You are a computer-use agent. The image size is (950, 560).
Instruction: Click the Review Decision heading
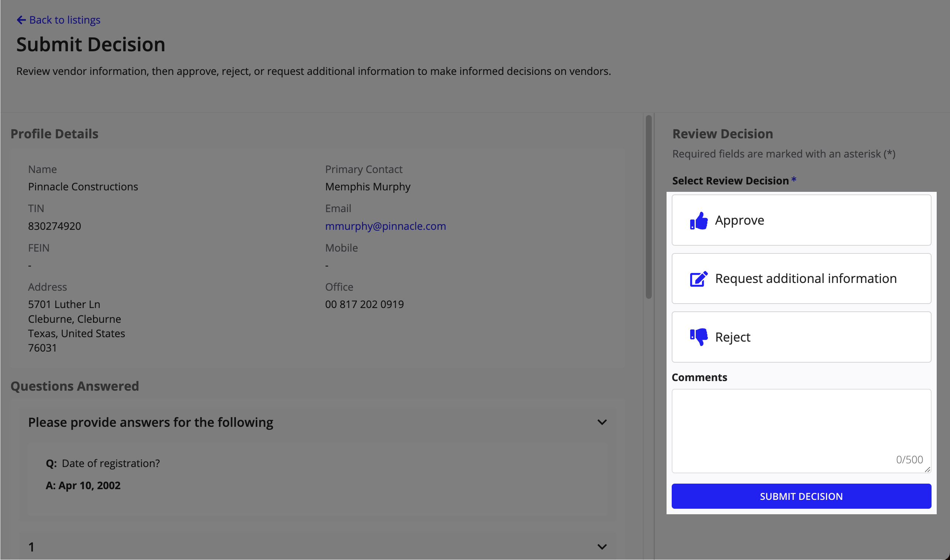click(722, 134)
